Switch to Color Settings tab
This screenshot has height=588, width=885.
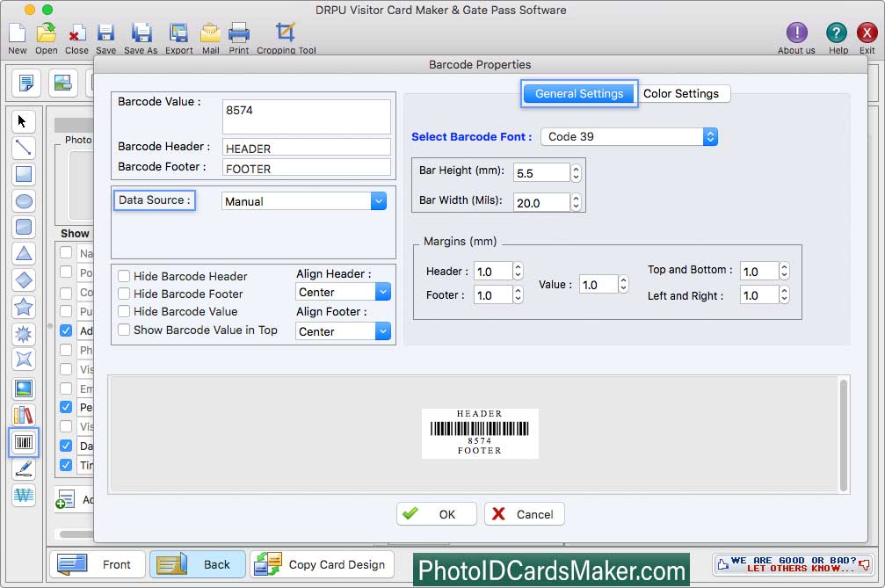coord(681,94)
